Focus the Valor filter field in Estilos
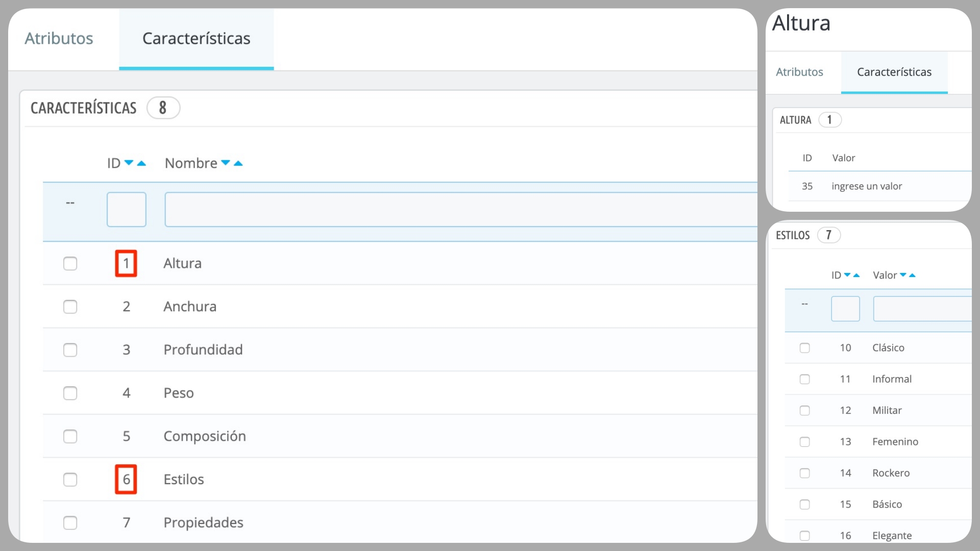 click(922, 309)
